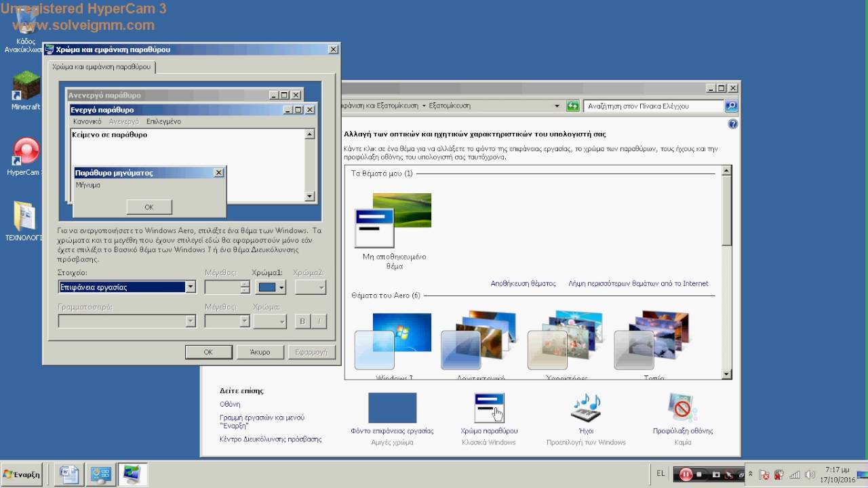Screen dimensions: 868x488
Task: Show hidden tray icons arrow
Action: tap(750, 474)
